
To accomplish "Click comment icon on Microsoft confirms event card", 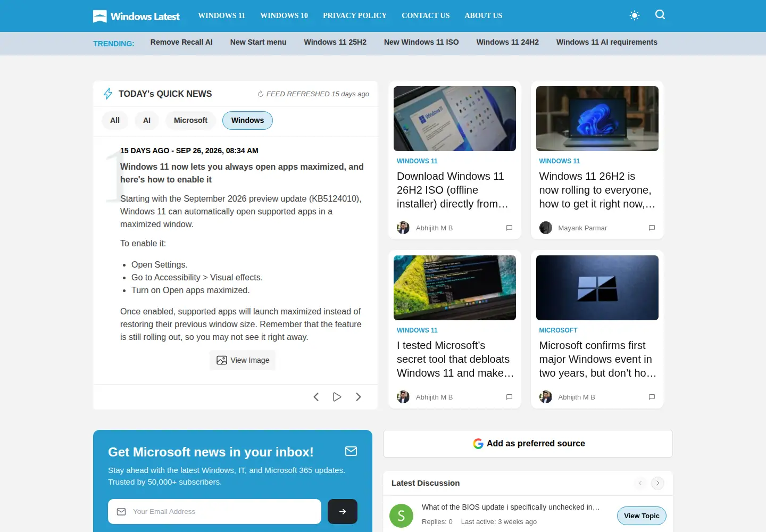I will [652, 397].
